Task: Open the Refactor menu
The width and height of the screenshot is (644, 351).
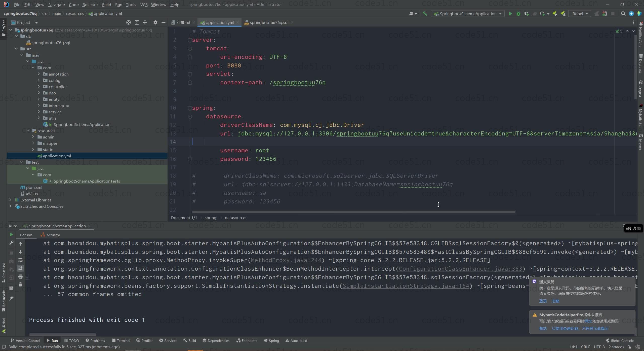Action: tap(90, 5)
